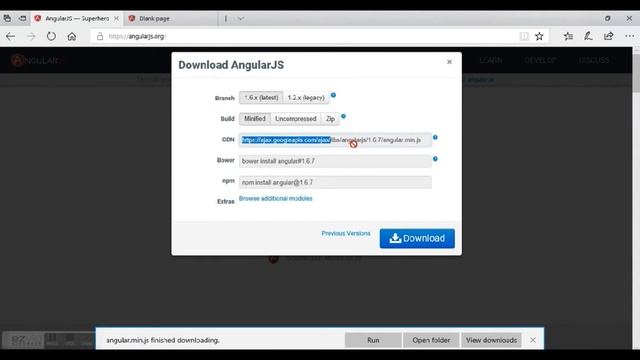Screen dimensions: 640x360
Task: Open Browse additional modules link
Action: tap(276, 198)
